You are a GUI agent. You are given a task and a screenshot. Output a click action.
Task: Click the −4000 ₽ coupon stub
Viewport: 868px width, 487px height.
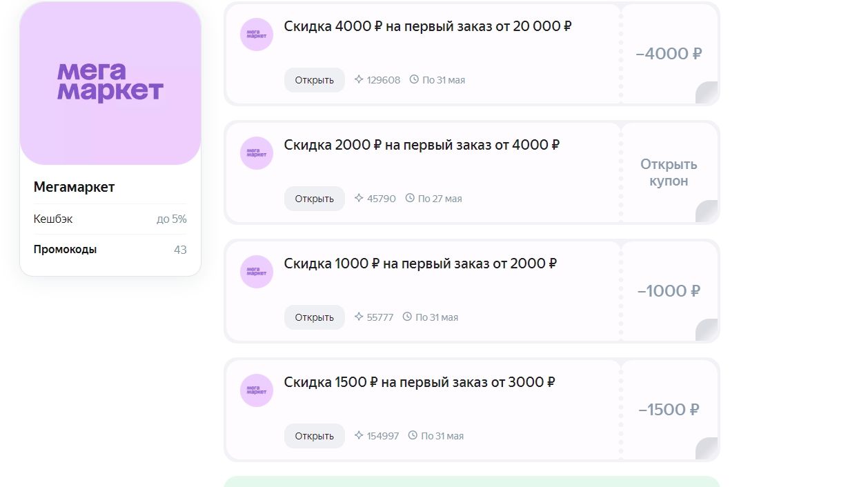coord(669,54)
